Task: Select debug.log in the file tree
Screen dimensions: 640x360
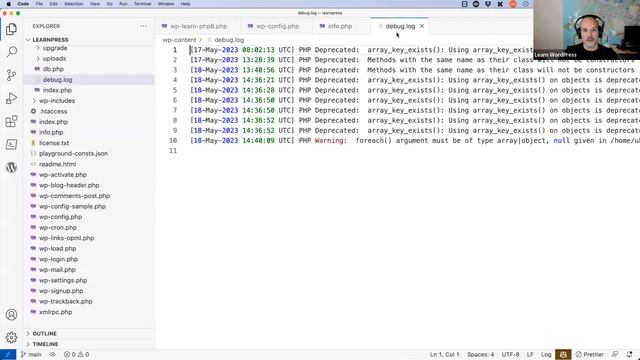Action: [58, 80]
